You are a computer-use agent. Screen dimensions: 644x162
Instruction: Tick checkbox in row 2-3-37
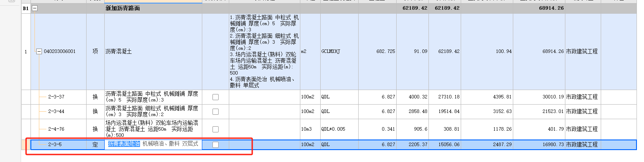coord(216,97)
